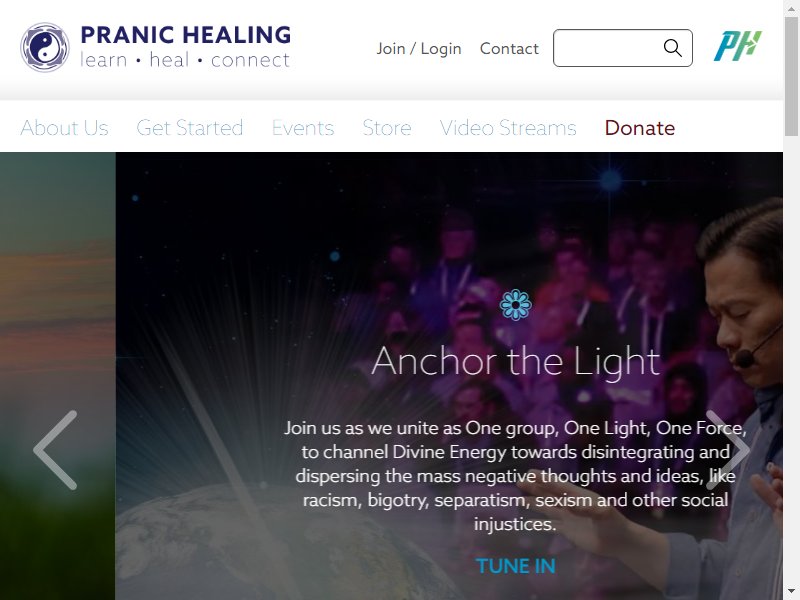Click the Anchor the Light headline
The image size is (800, 600).
point(515,361)
